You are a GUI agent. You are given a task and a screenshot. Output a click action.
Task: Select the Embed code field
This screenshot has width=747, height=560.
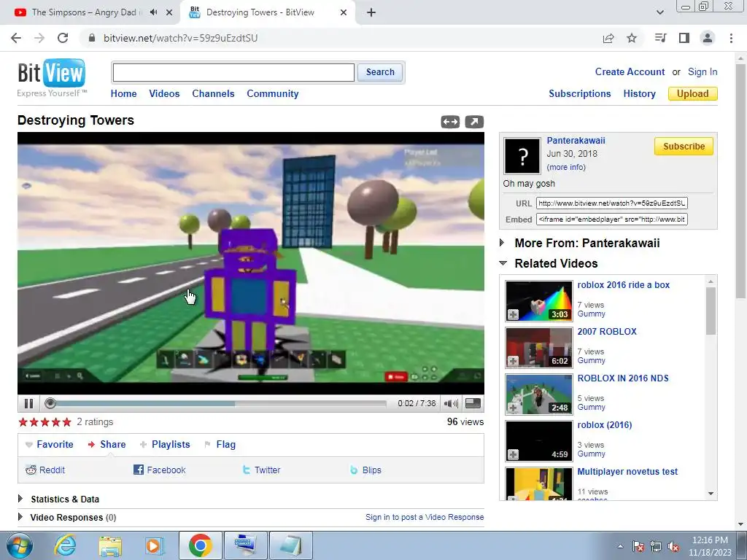tap(612, 219)
